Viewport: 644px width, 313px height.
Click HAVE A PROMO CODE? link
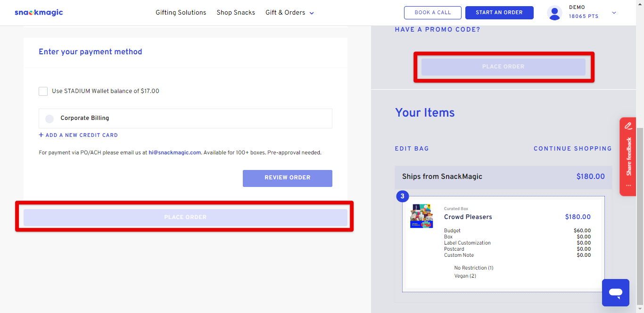coord(438,29)
